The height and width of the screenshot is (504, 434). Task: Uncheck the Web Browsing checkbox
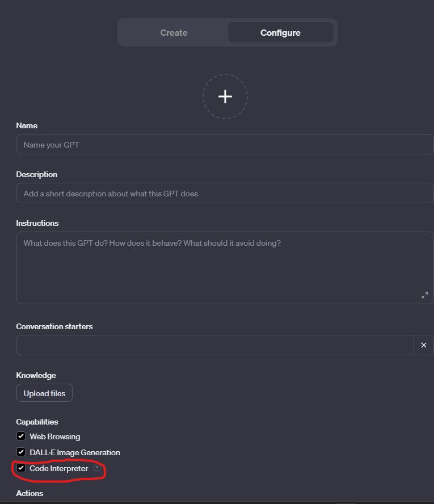(x=21, y=436)
